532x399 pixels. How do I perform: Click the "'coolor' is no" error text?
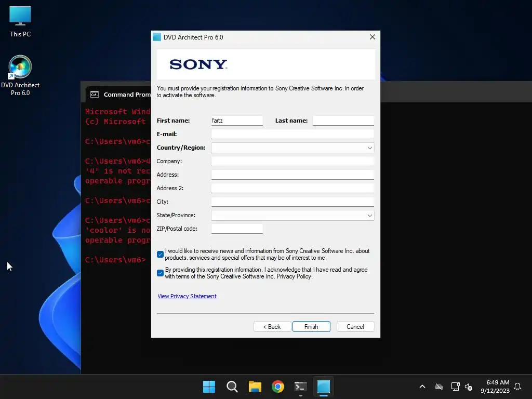(118, 230)
